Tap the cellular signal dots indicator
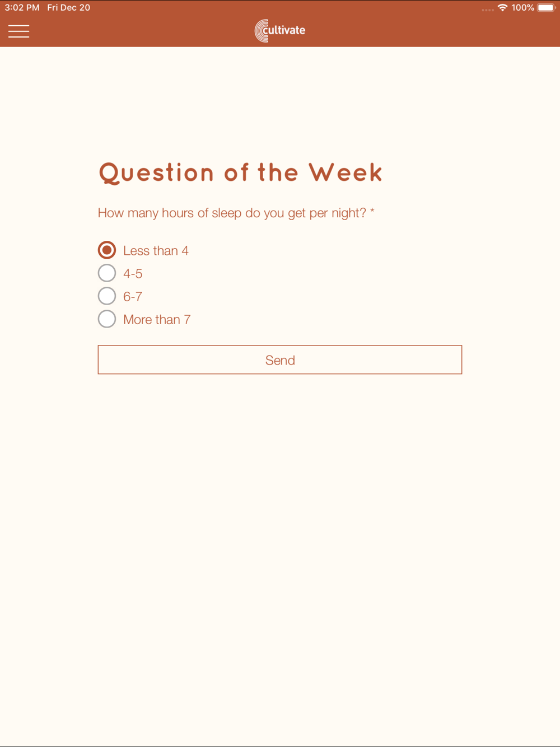 click(x=488, y=10)
